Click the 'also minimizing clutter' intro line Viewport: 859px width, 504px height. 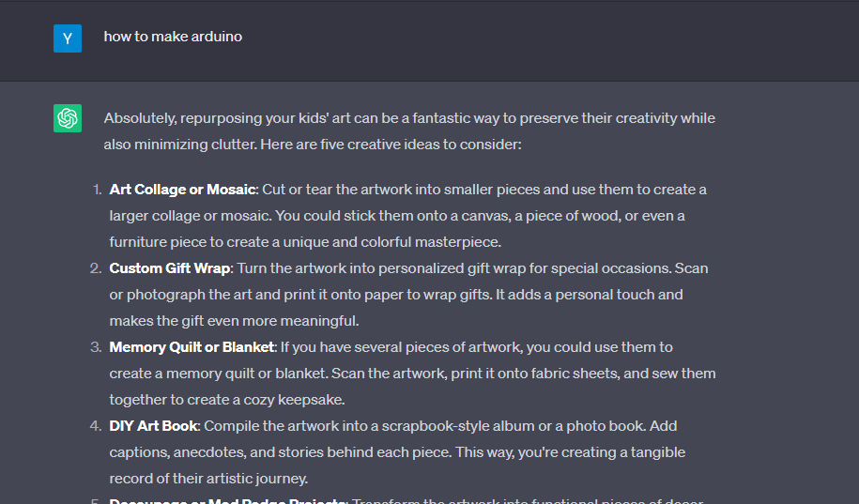coord(312,145)
